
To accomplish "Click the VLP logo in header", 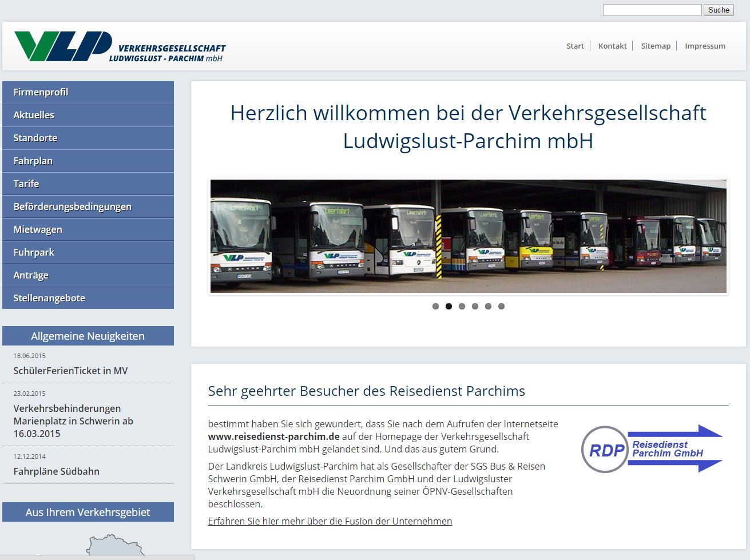I will coord(120,46).
